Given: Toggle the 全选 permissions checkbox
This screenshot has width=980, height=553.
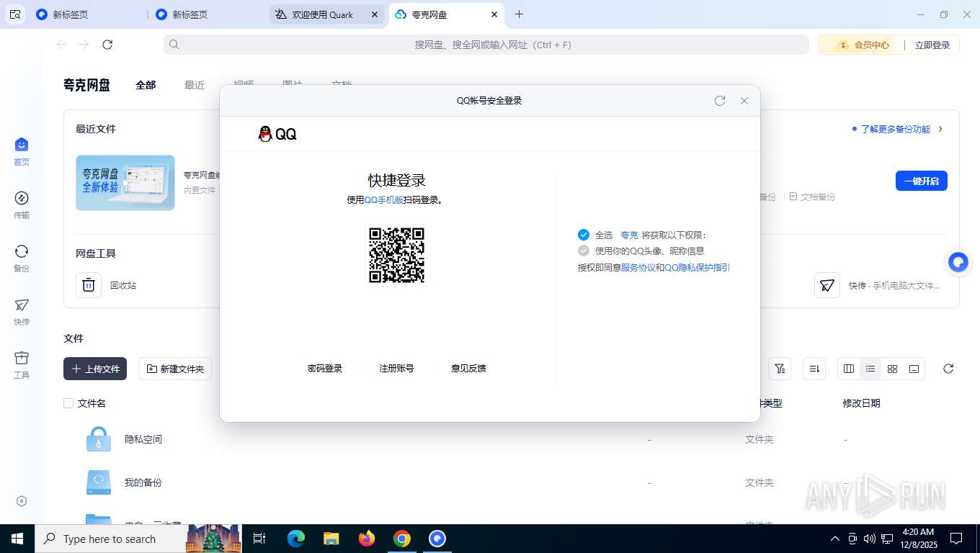Looking at the screenshot, I should 584,235.
